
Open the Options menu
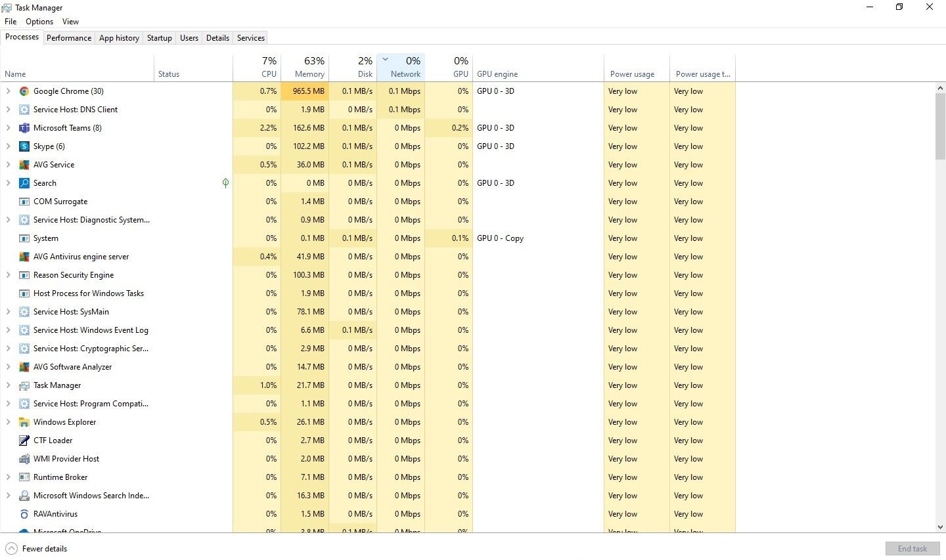coord(39,22)
